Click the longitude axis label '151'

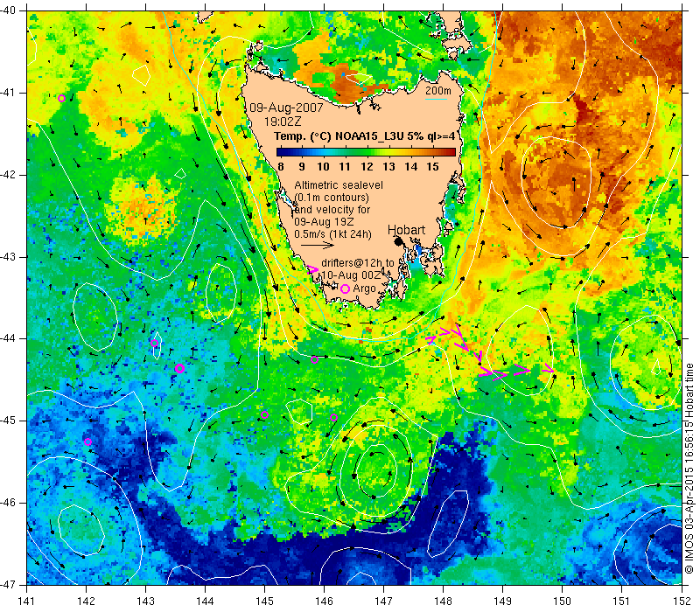(621, 601)
